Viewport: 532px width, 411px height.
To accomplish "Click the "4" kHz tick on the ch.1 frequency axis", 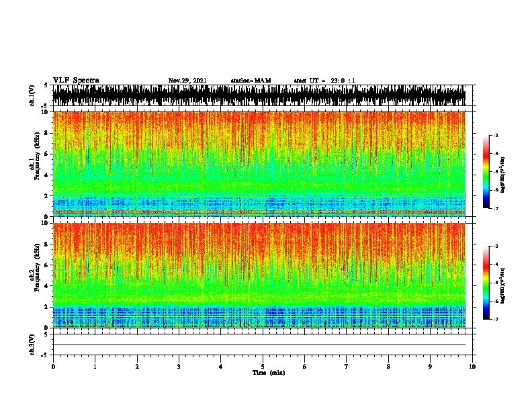I will tap(46, 175).
